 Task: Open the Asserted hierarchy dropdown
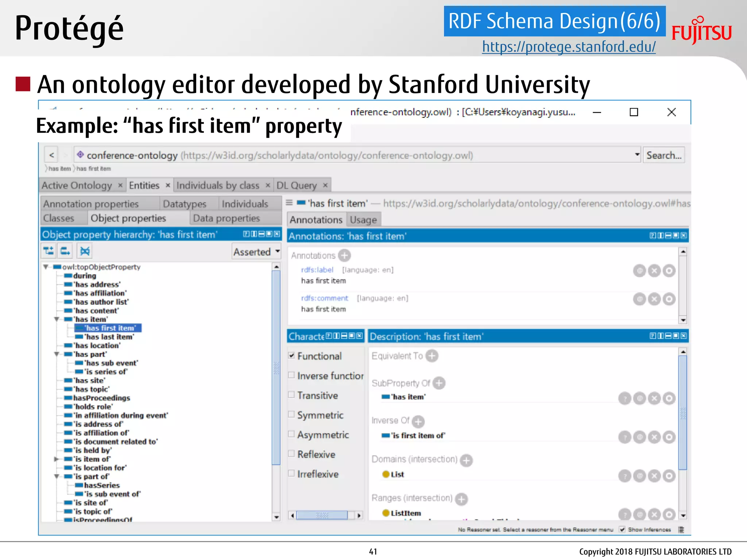coord(257,252)
